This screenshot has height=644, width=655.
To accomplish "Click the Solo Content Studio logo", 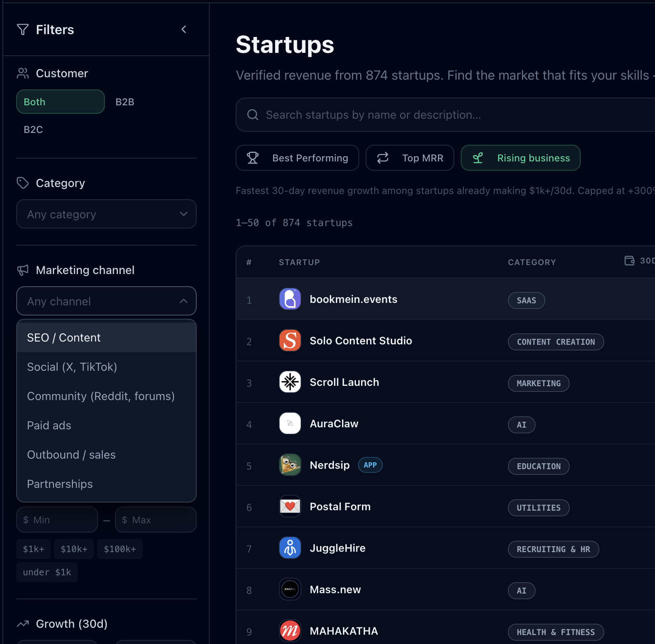I will [x=290, y=341].
